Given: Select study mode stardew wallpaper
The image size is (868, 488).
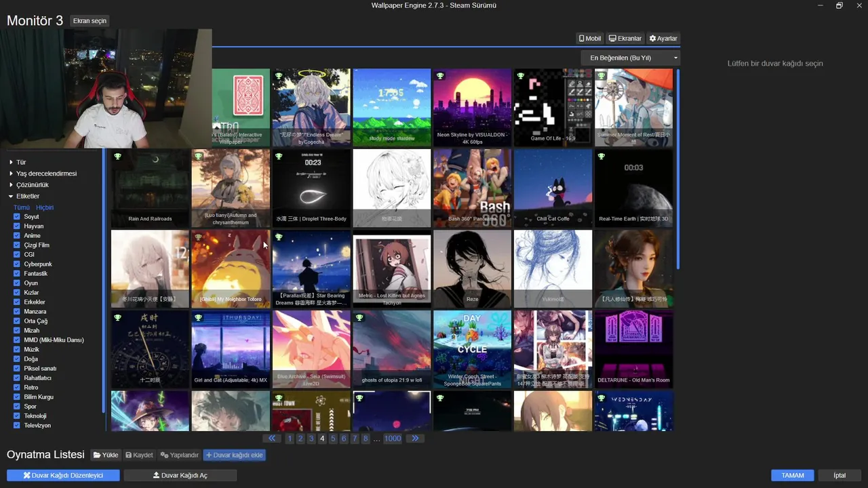Looking at the screenshot, I should click(391, 108).
